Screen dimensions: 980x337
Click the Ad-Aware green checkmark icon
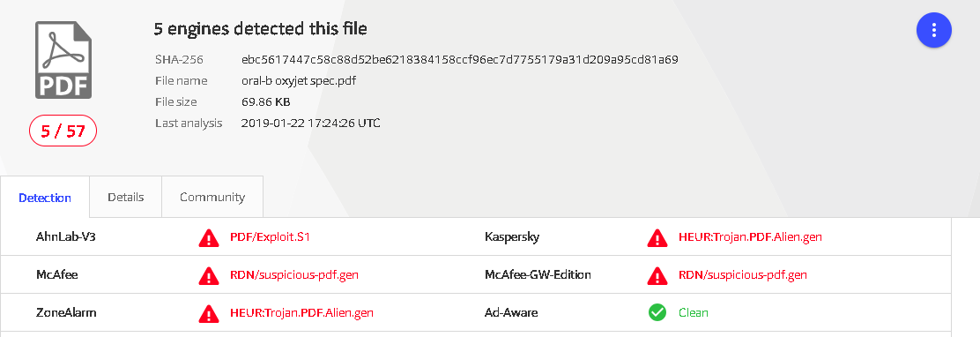click(x=657, y=312)
